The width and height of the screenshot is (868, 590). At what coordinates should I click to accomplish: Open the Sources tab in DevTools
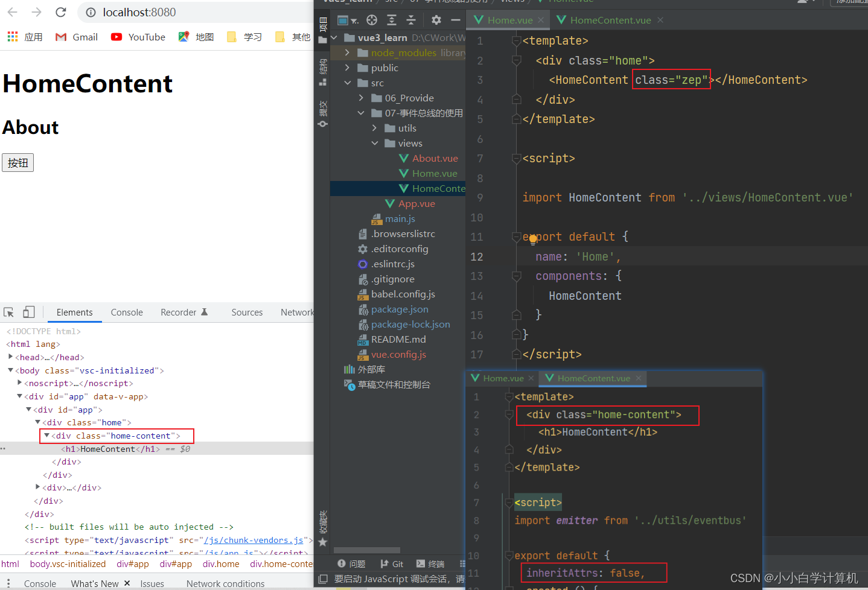coord(247,312)
